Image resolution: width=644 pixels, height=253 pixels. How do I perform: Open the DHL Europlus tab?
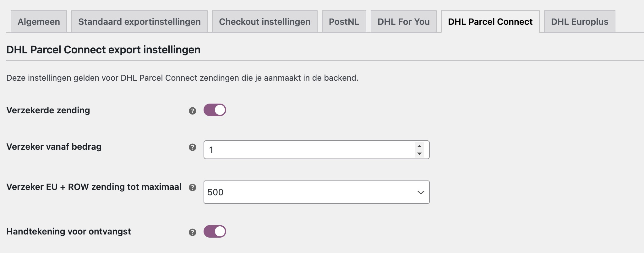579,21
